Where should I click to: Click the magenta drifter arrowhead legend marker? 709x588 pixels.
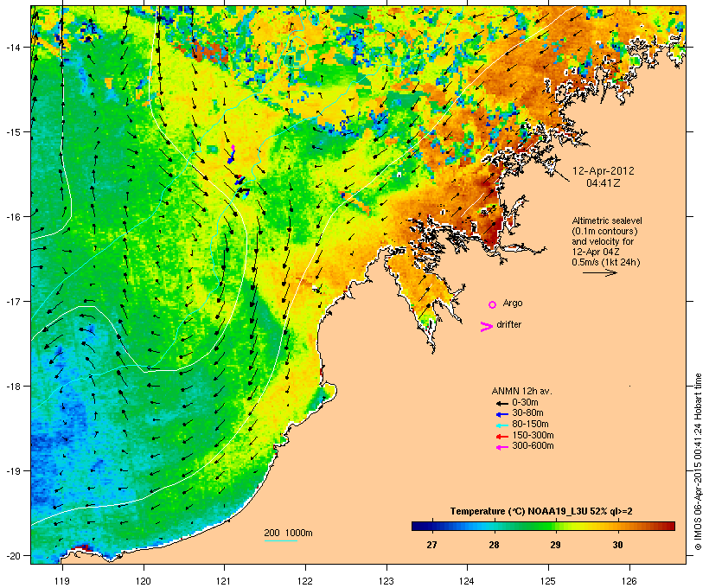pos(486,327)
